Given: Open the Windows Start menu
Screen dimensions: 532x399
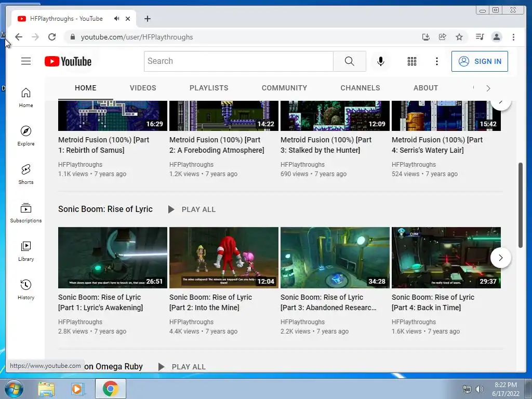Looking at the screenshot, I should click(x=13, y=389).
